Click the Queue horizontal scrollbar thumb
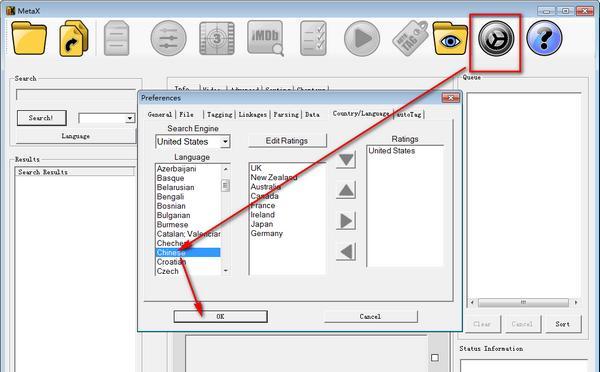Image resolution: width=600 pixels, height=372 pixels. click(523, 302)
